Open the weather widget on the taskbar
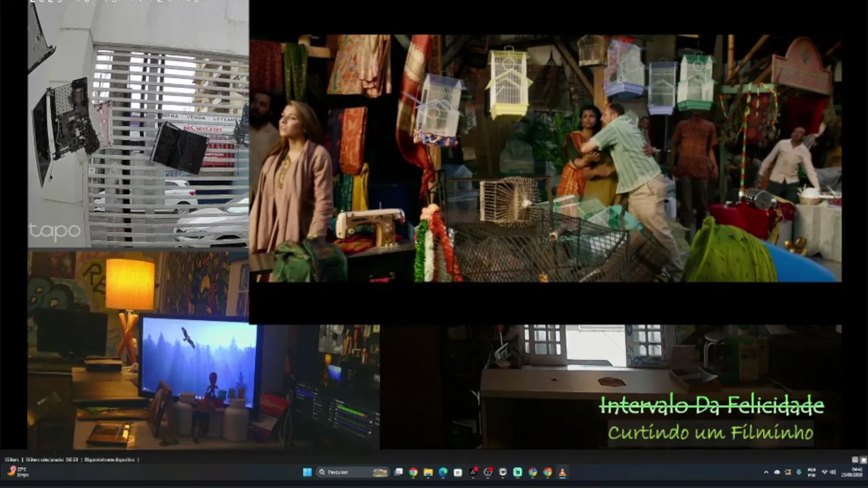The image size is (868, 488). [x=18, y=472]
